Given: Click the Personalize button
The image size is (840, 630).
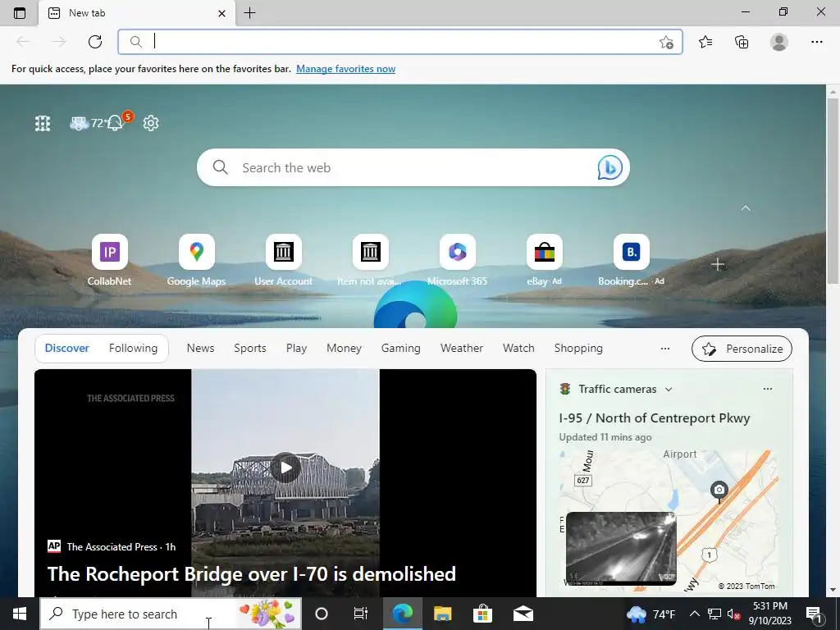Looking at the screenshot, I should [x=742, y=349].
